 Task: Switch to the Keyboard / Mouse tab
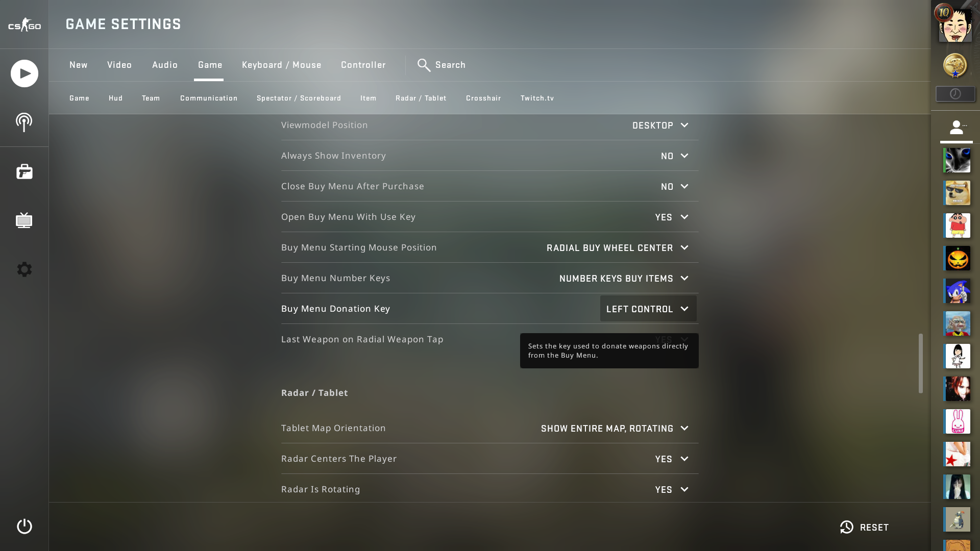281,65
